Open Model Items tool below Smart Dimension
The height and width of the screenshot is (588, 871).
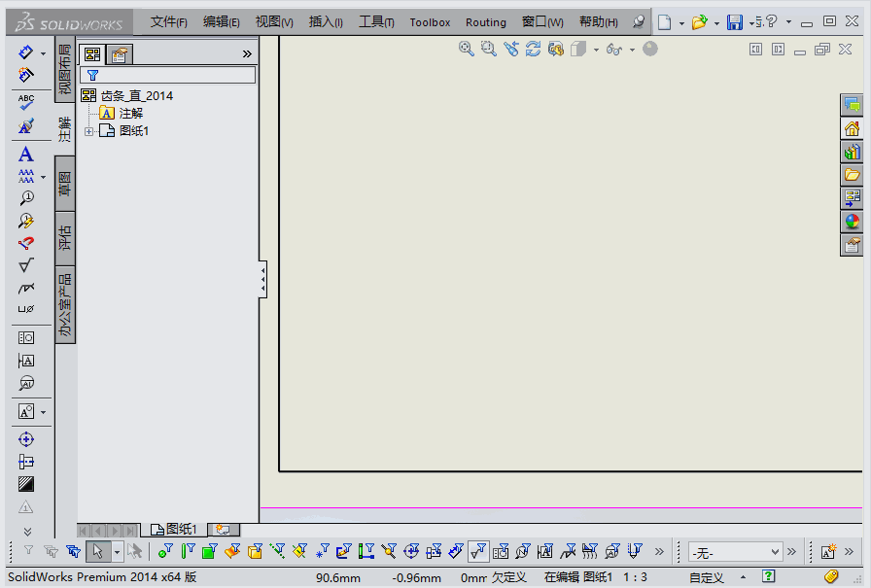pyautogui.click(x=25, y=75)
